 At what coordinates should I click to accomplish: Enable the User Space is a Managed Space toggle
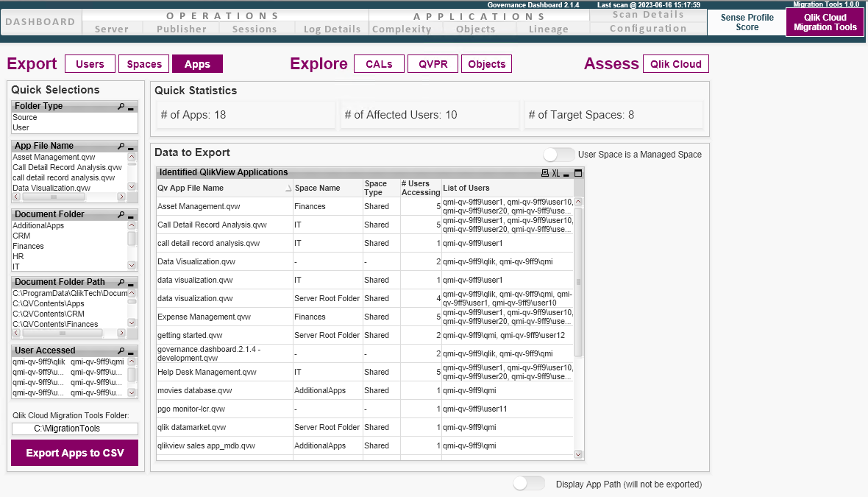click(x=558, y=155)
